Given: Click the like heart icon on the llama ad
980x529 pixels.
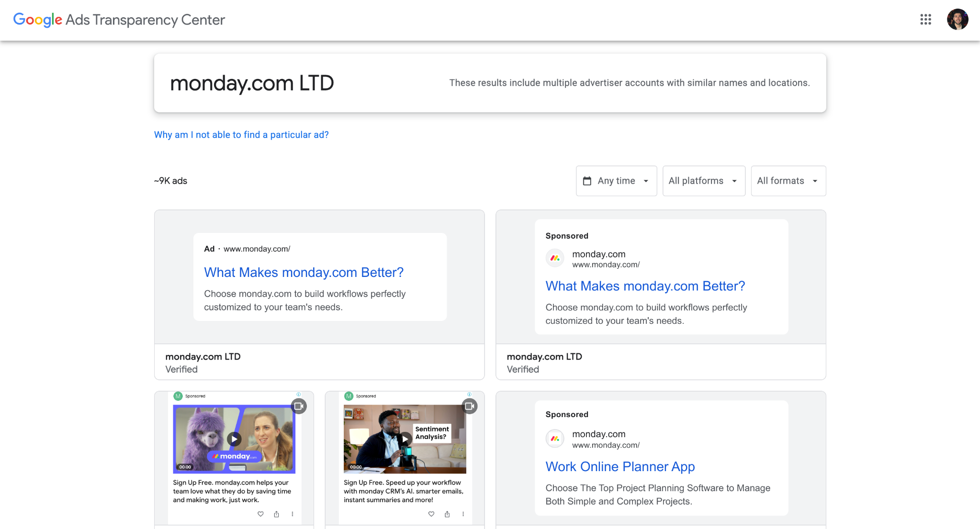Looking at the screenshot, I should pos(260,514).
